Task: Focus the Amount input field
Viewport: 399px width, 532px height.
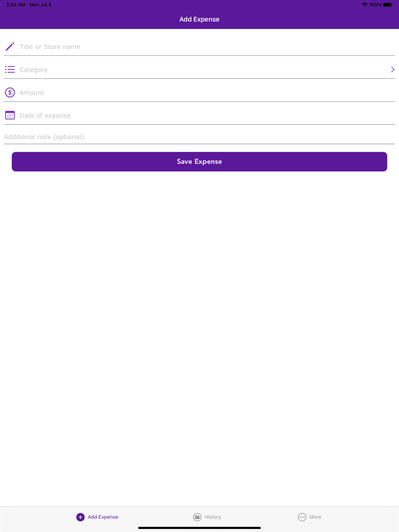Action: coord(199,93)
